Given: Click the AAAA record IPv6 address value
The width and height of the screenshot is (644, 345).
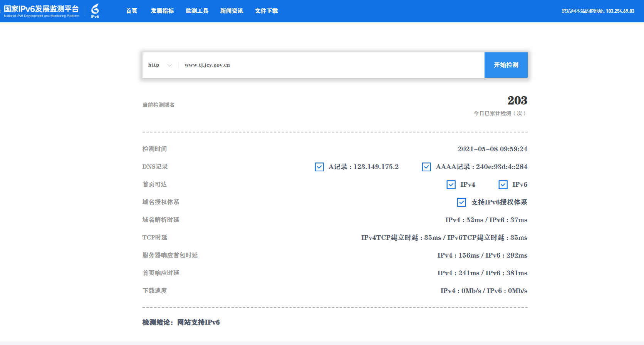Looking at the screenshot, I should click(501, 167).
